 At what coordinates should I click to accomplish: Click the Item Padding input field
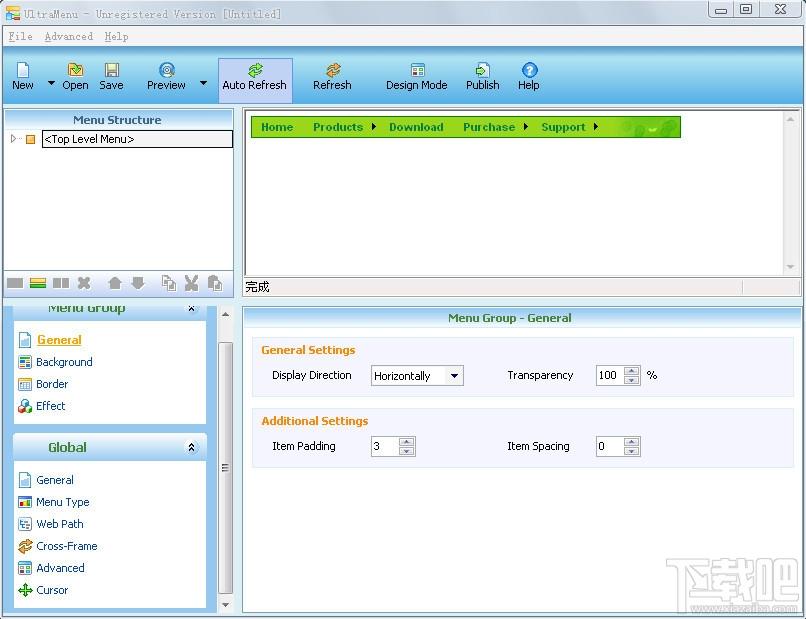(384, 446)
